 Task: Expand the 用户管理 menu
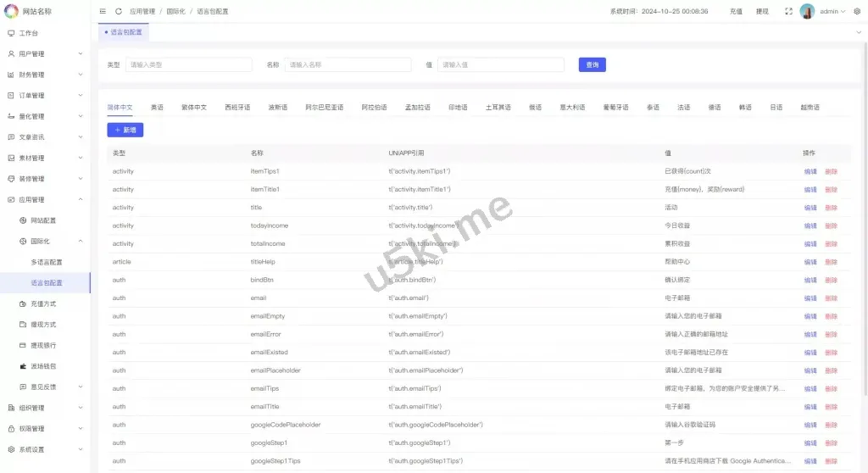coord(81,53)
